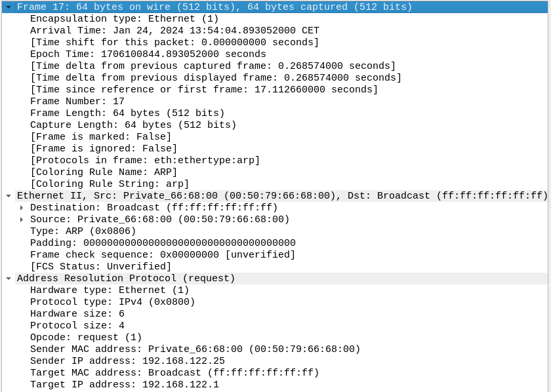Select the Protocols in frame row

[145, 160]
